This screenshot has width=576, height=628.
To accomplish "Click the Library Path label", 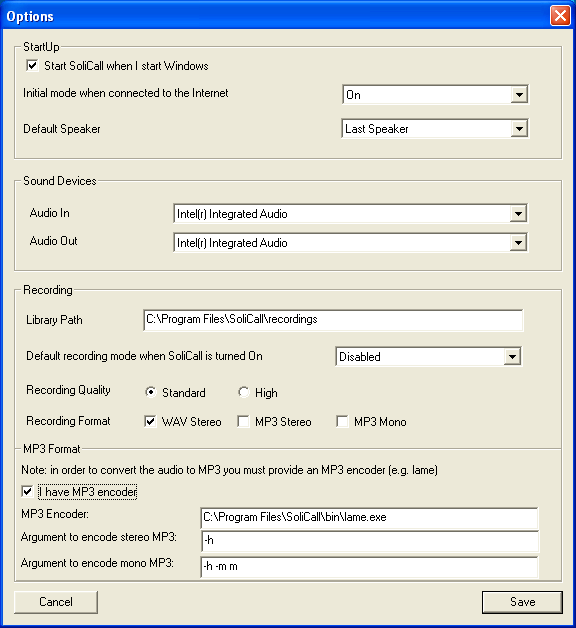I will click(54, 320).
